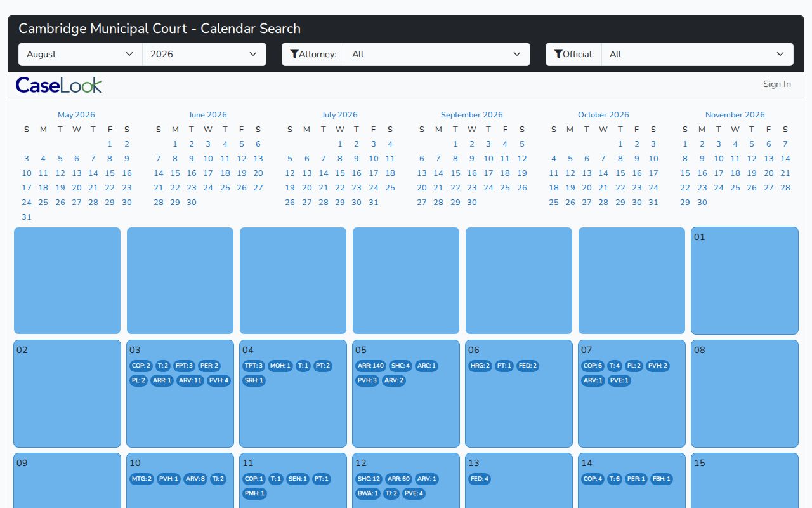812x508 pixels.
Task: Select the HRG:2 badge on day 06
Action: pos(480,366)
